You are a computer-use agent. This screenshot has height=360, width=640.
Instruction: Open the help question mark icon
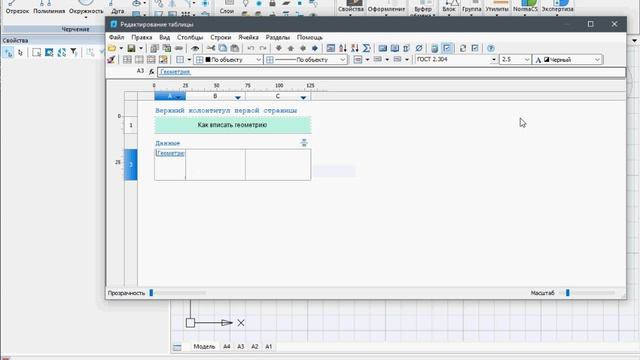[x=491, y=48]
